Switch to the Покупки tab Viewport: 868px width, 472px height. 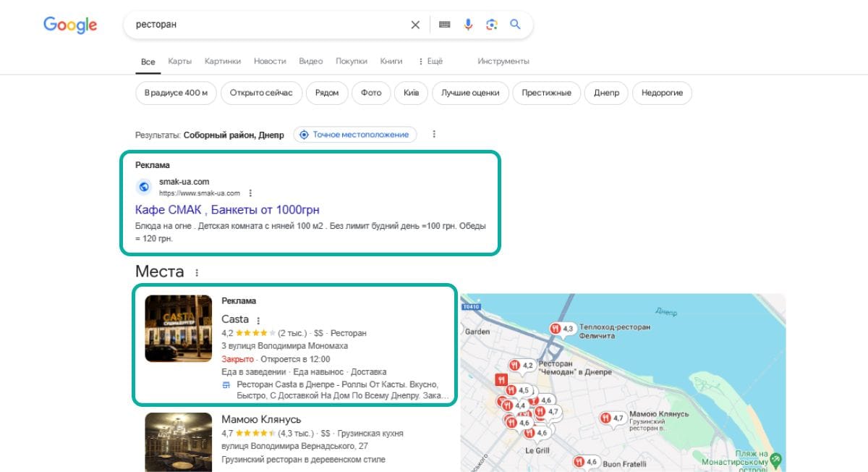[x=352, y=62]
